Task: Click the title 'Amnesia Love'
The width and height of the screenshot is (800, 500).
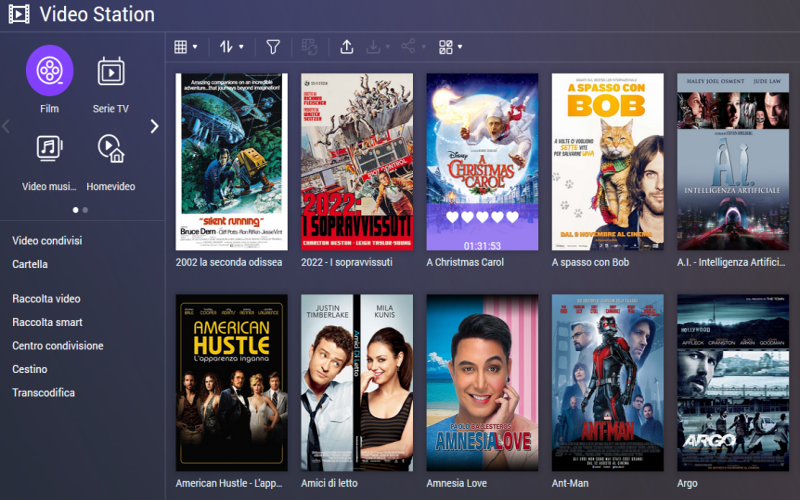Action: pos(457,483)
